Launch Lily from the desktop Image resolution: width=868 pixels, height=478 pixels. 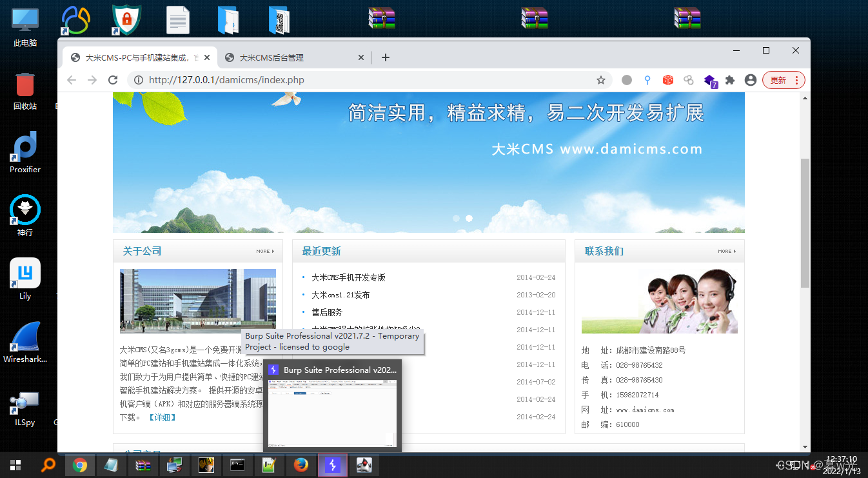[25, 279]
